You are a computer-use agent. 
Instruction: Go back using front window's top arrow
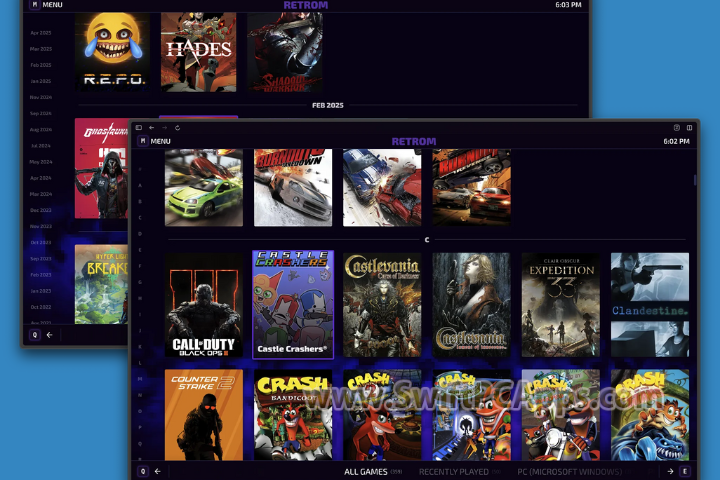pos(152,128)
